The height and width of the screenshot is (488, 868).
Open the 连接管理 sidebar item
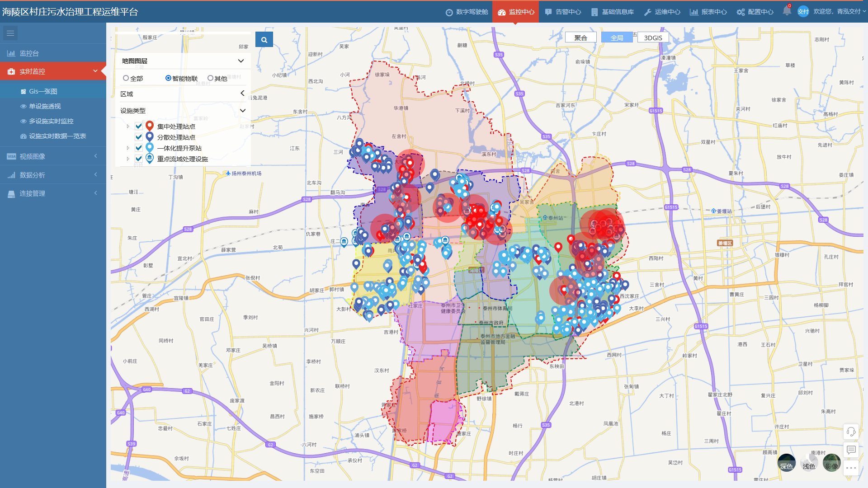tap(53, 193)
